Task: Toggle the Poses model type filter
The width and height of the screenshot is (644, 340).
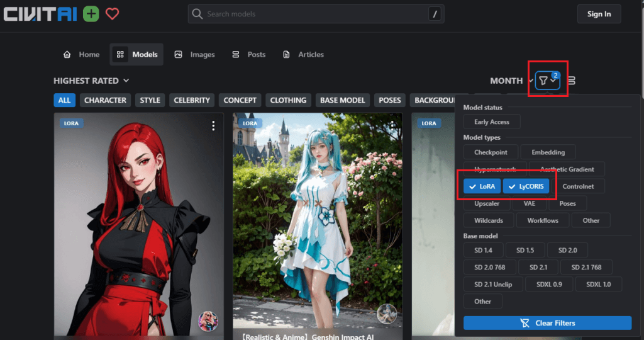Action: (x=568, y=203)
